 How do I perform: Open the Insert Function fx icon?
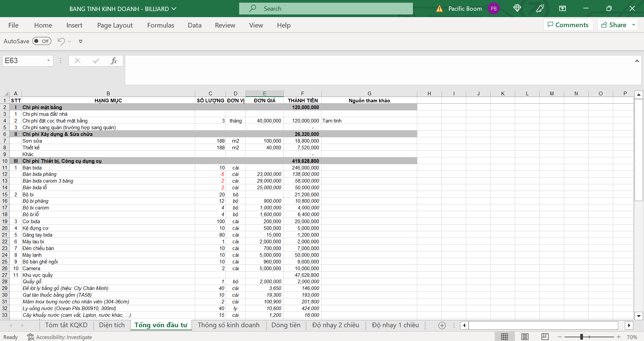coord(114,61)
